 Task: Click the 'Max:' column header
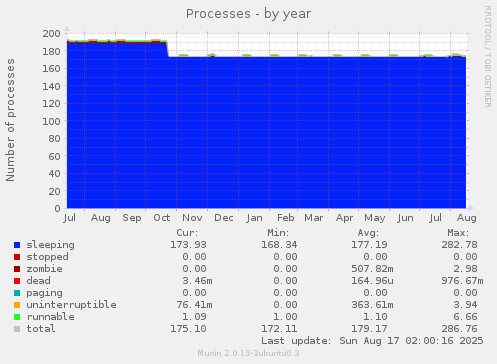[x=458, y=233]
